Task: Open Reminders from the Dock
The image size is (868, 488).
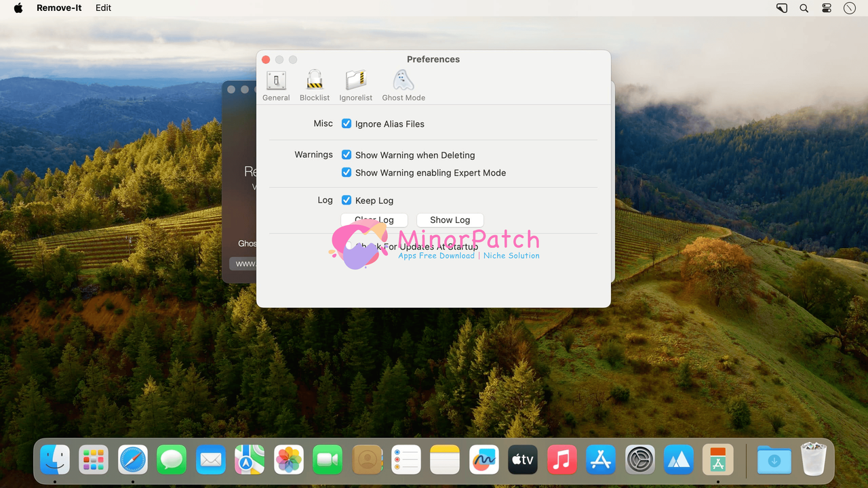Action: pos(406,460)
